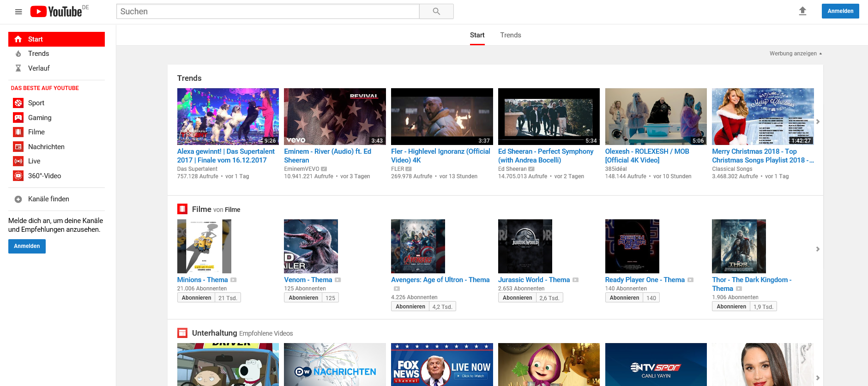Open the DW Nachrichten thumbnail
The height and width of the screenshot is (386, 868).
click(x=335, y=364)
